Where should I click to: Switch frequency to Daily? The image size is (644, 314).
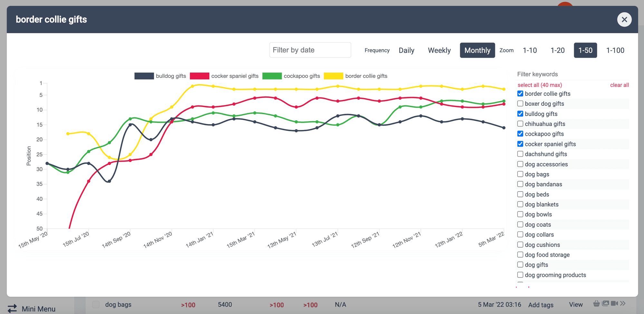point(406,50)
